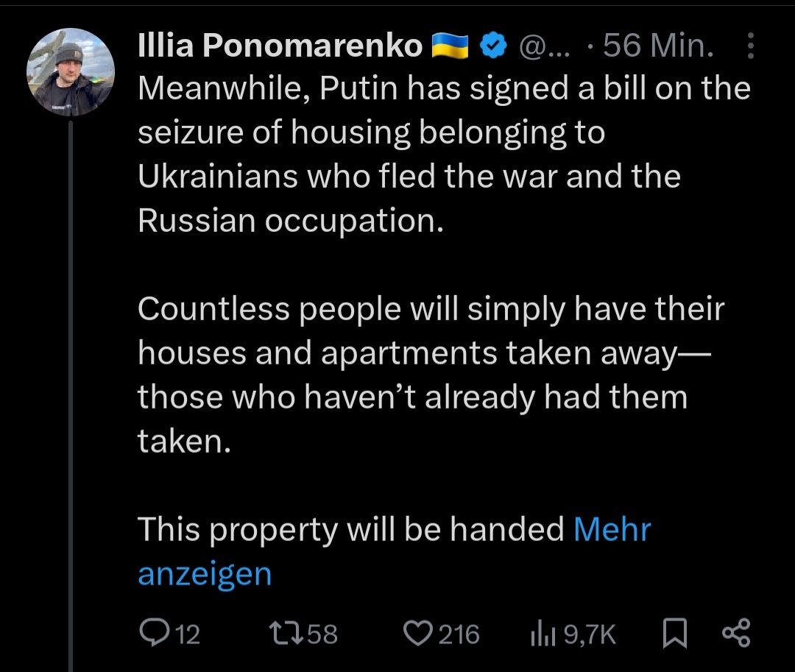The width and height of the screenshot is (795, 672).
Task: Click the 9,7K view count
Action: point(589,634)
